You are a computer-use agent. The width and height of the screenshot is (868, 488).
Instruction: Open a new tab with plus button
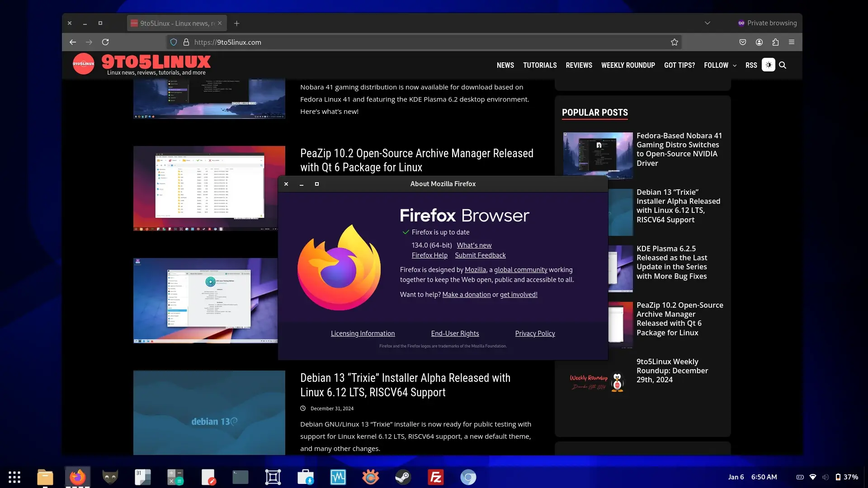(236, 23)
